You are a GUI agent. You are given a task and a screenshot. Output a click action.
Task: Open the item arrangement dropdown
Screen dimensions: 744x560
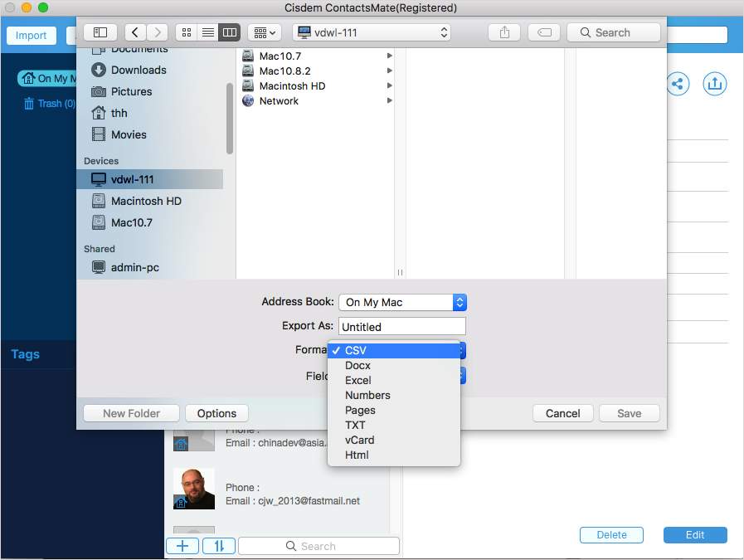click(265, 32)
